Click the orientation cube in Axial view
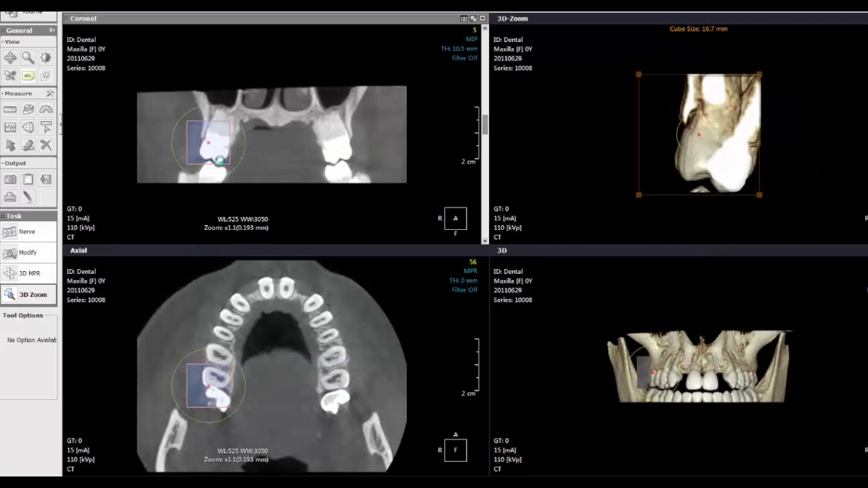The image size is (868, 488). click(x=455, y=450)
